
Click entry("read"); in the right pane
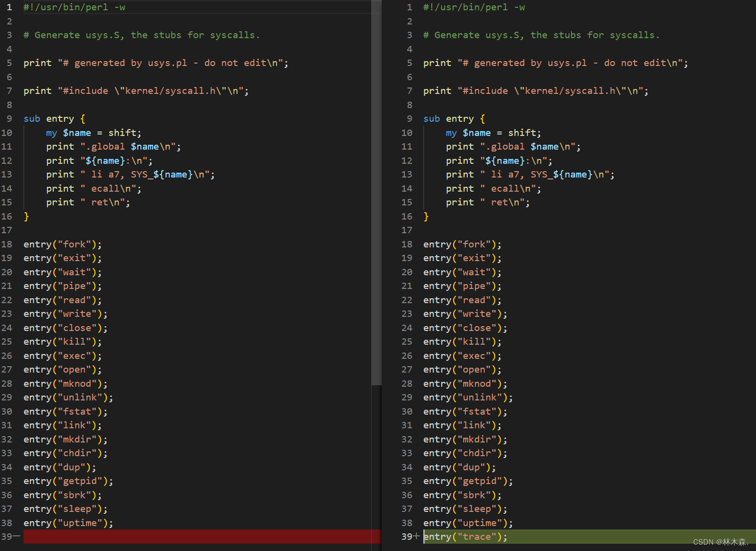click(462, 300)
